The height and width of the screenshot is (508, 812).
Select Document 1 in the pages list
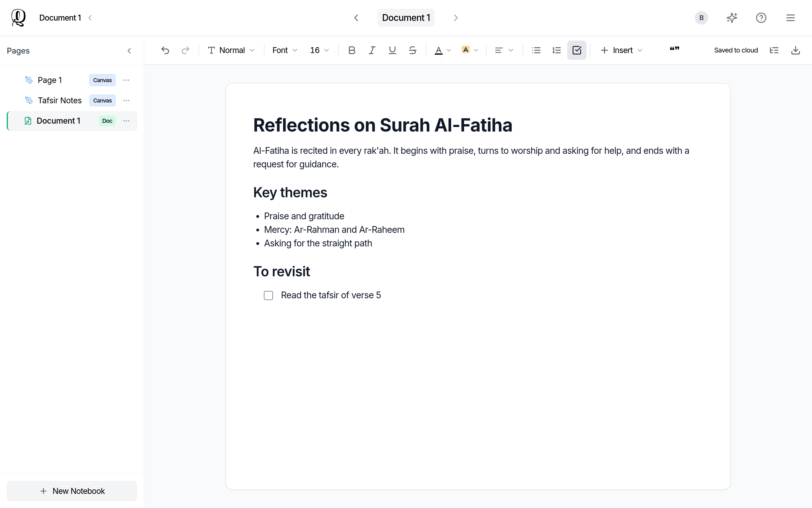pyautogui.click(x=71, y=121)
